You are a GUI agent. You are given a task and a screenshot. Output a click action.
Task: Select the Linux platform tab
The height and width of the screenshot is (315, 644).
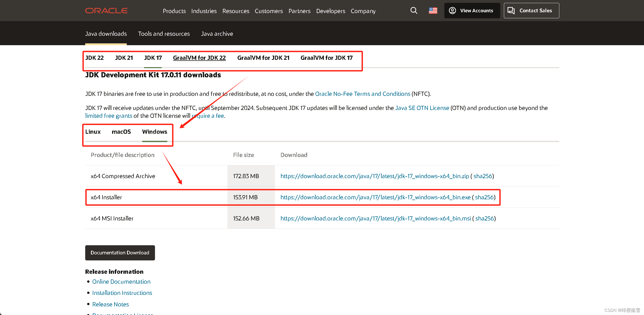(93, 132)
